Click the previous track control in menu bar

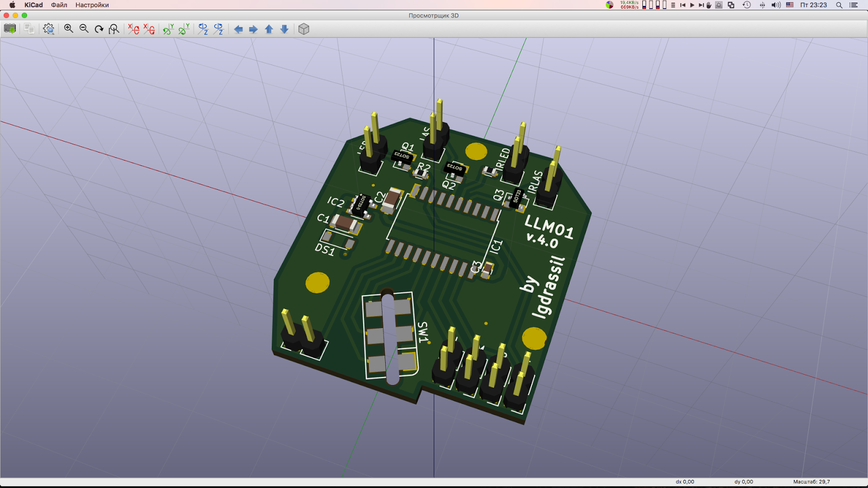(x=682, y=5)
